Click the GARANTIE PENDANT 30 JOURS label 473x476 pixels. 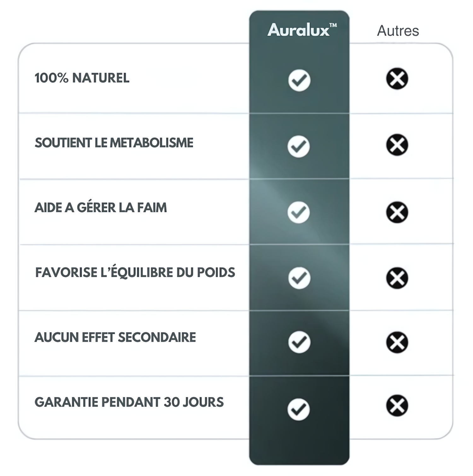(x=129, y=402)
